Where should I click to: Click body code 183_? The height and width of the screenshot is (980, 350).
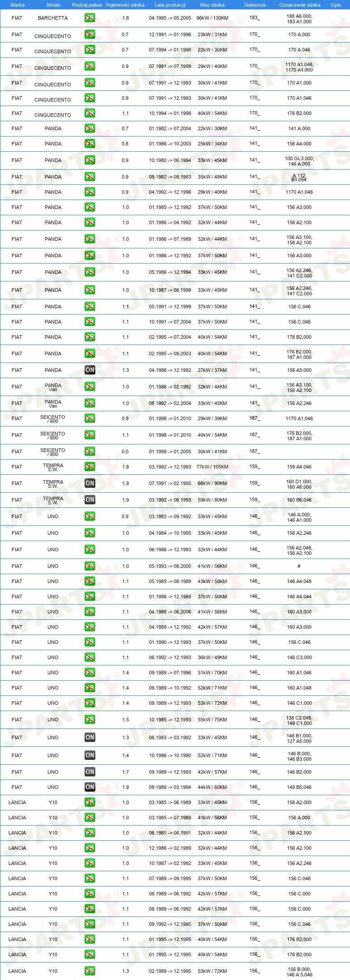click(x=255, y=17)
